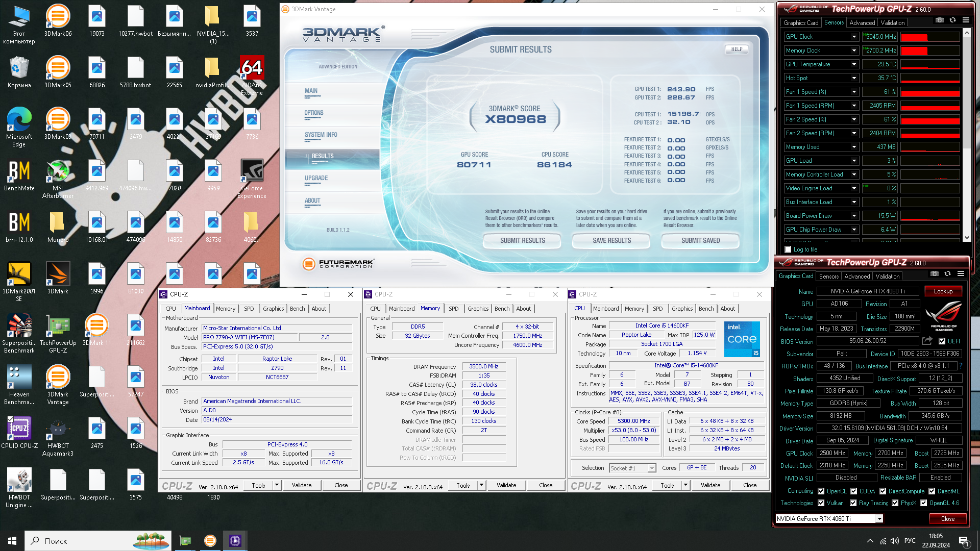This screenshot has width=980, height=551.
Task: Expand Board Power Draw sensor dropdown
Action: click(x=854, y=216)
